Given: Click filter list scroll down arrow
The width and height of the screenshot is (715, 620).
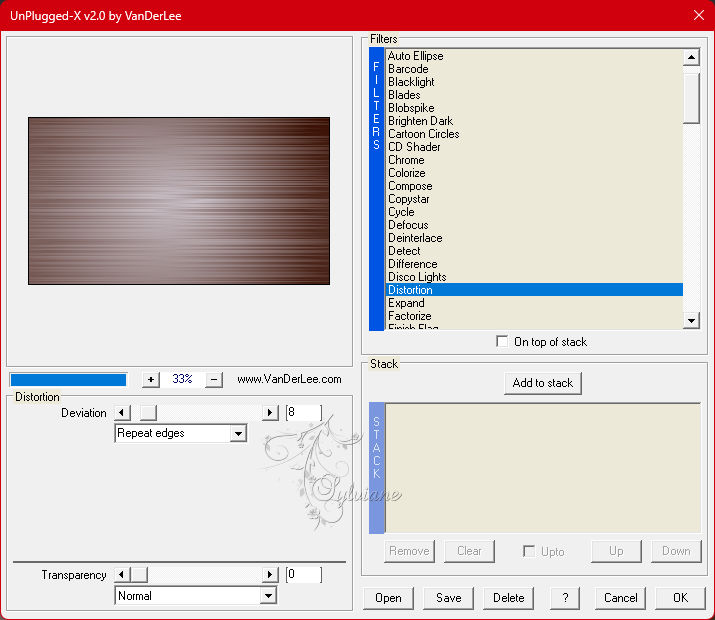Looking at the screenshot, I should (691, 320).
